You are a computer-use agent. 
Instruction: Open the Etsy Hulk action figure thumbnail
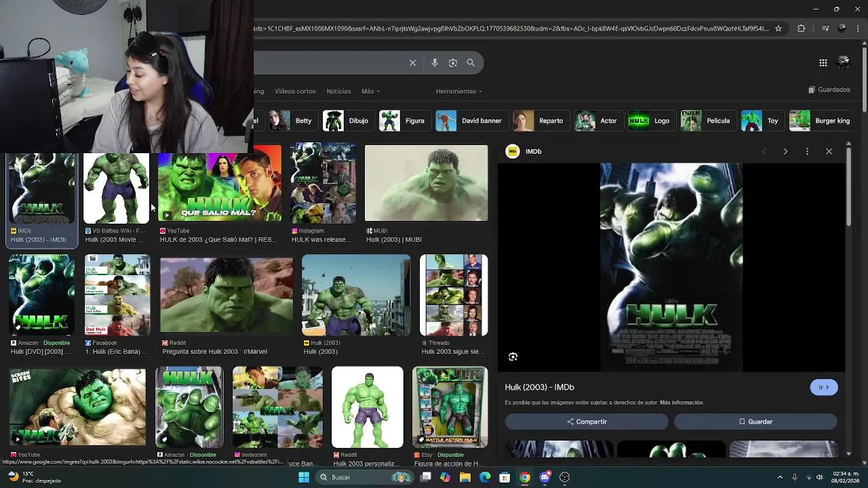pyautogui.click(x=450, y=407)
